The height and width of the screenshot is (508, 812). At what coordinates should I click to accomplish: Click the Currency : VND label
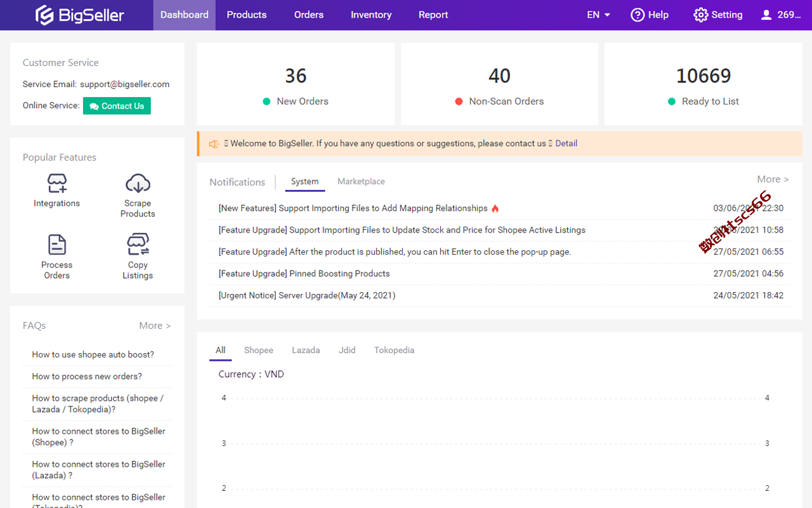point(251,375)
